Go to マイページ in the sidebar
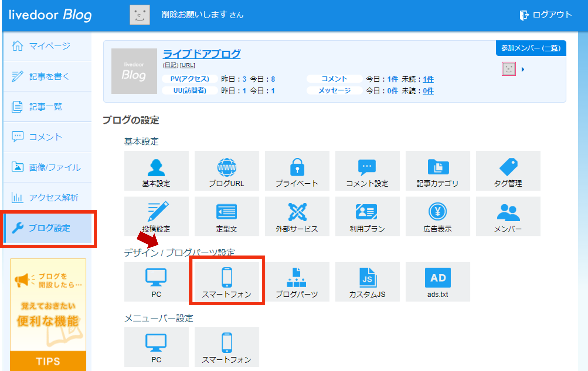The width and height of the screenshot is (588, 371). click(48, 46)
